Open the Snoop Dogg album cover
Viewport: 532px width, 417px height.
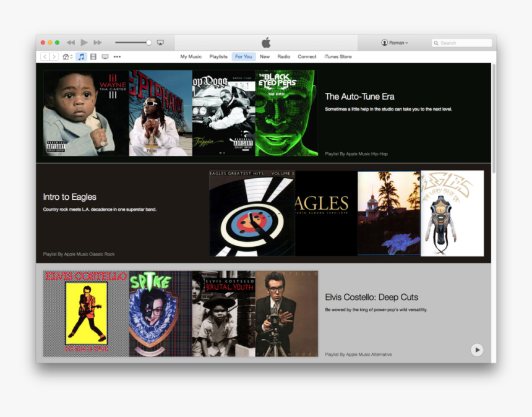(223, 113)
